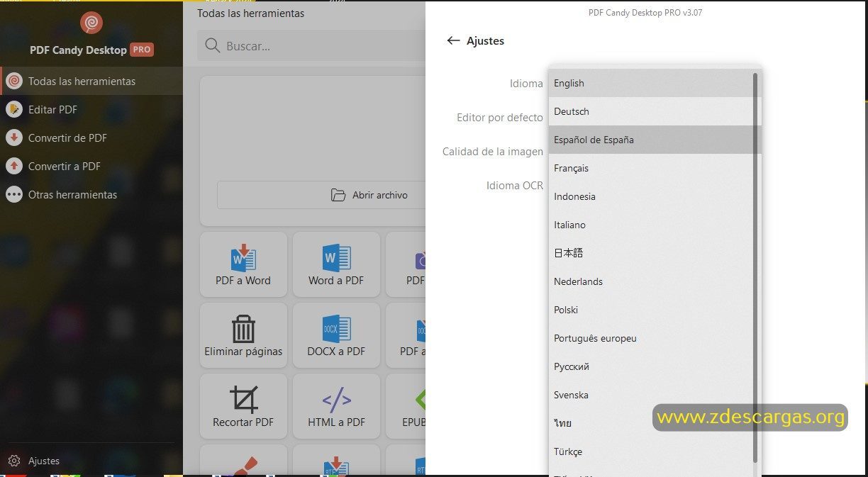Click the Calidad de la imagen label
868x477 pixels.
[493, 152]
